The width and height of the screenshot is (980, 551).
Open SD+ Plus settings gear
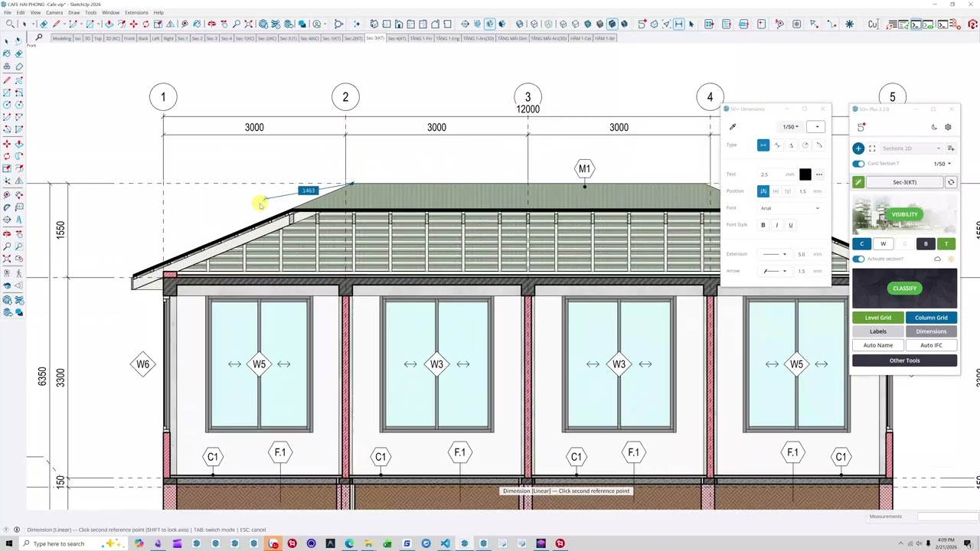pos(948,127)
